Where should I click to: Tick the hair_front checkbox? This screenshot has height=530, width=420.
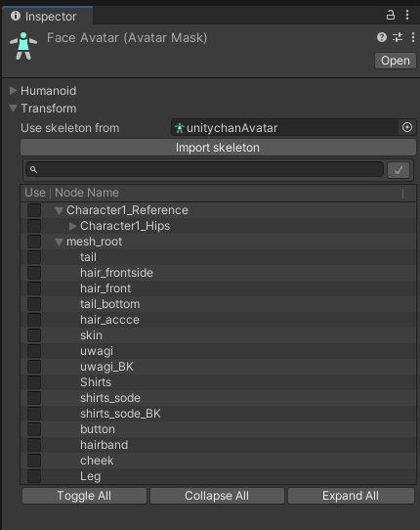34,288
